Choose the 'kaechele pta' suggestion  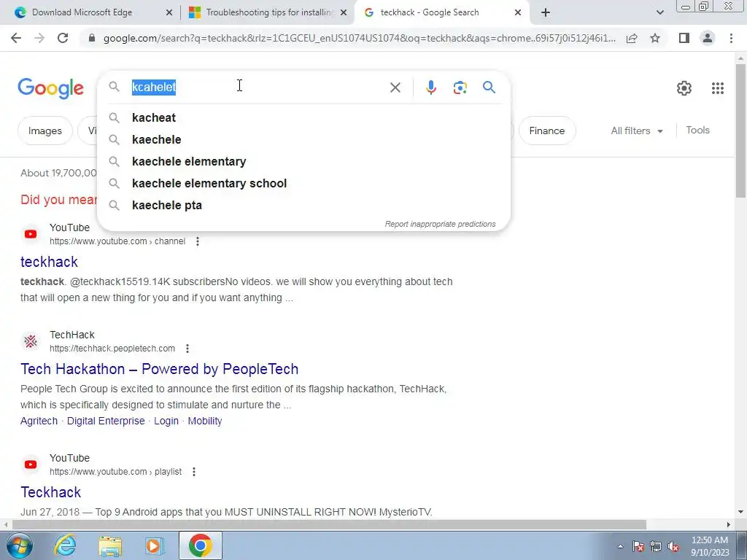[x=303, y=205]
